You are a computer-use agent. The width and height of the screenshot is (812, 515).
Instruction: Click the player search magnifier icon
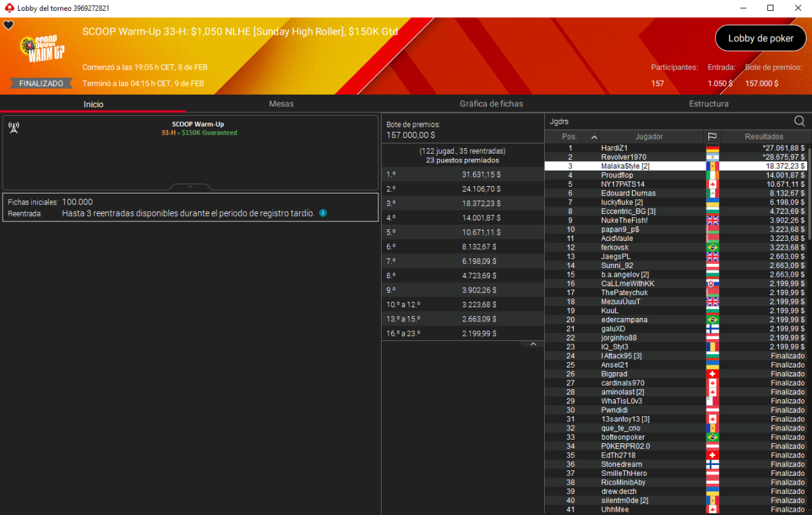click(x=799, y=121)
